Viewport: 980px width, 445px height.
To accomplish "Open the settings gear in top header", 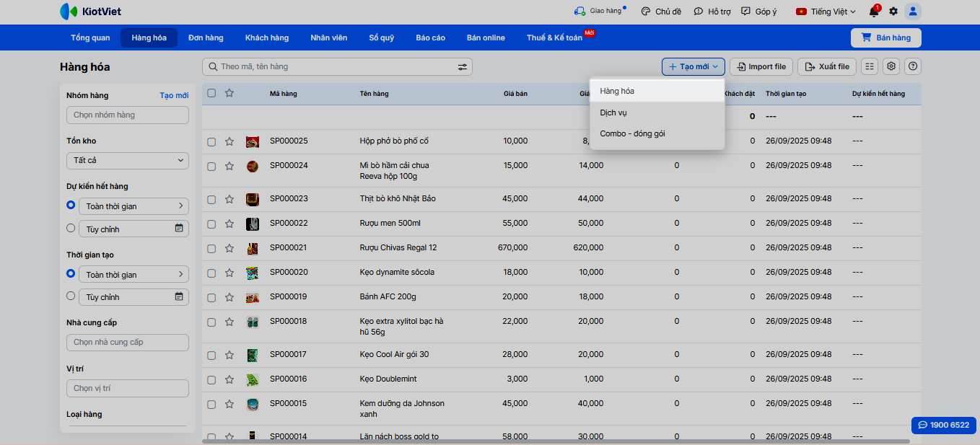I will pos(893,12).
